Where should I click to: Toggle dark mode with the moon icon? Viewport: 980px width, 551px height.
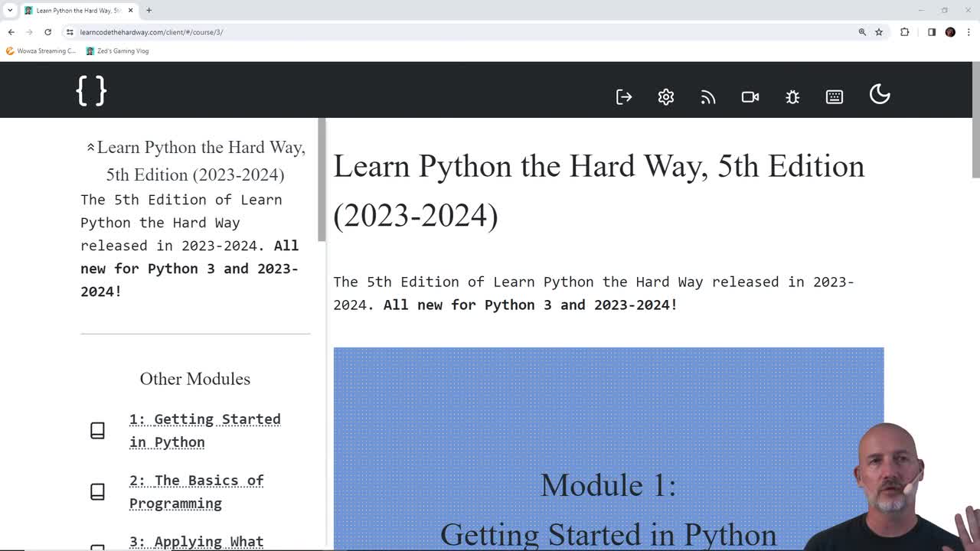[x=880, y=94]
